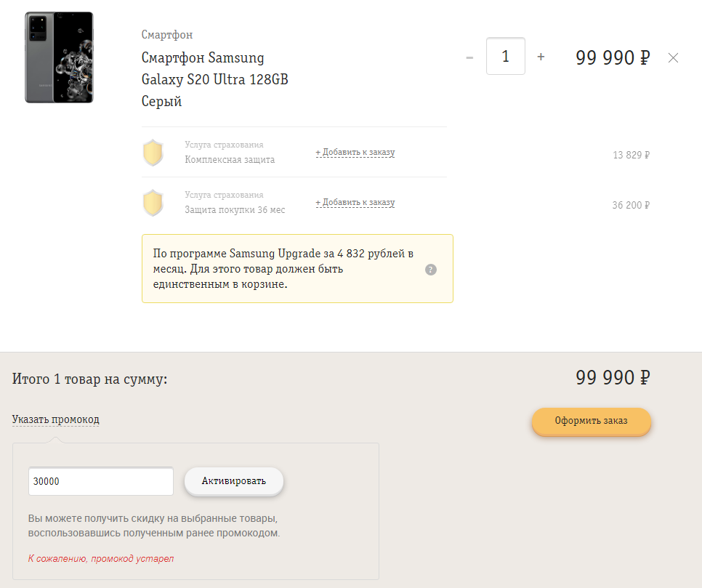Collapse the Указать промокод section

pyautogui.click(x=55, y=419)
